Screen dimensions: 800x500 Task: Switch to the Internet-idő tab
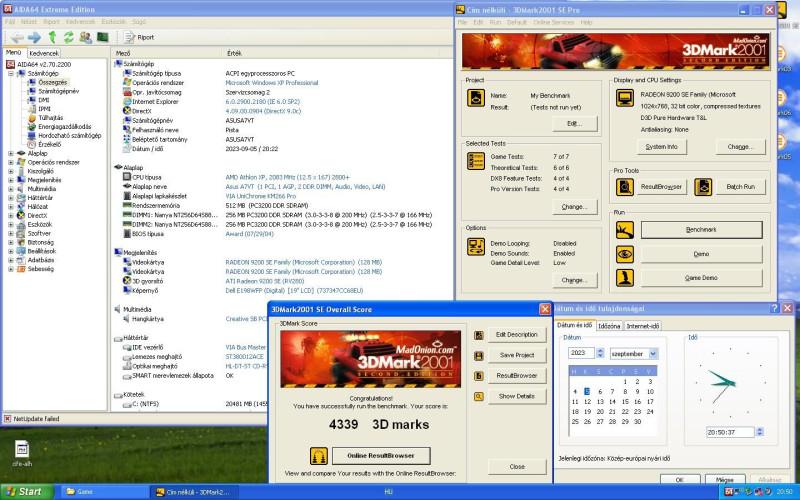click(x=643, y=326)
